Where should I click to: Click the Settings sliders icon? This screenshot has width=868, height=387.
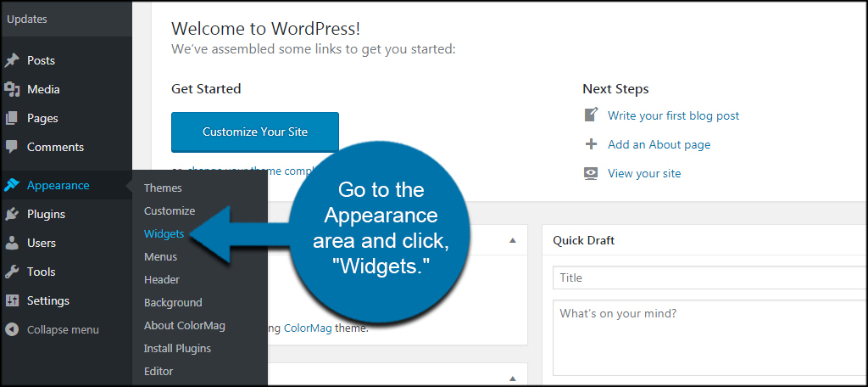tap(12, 300)
